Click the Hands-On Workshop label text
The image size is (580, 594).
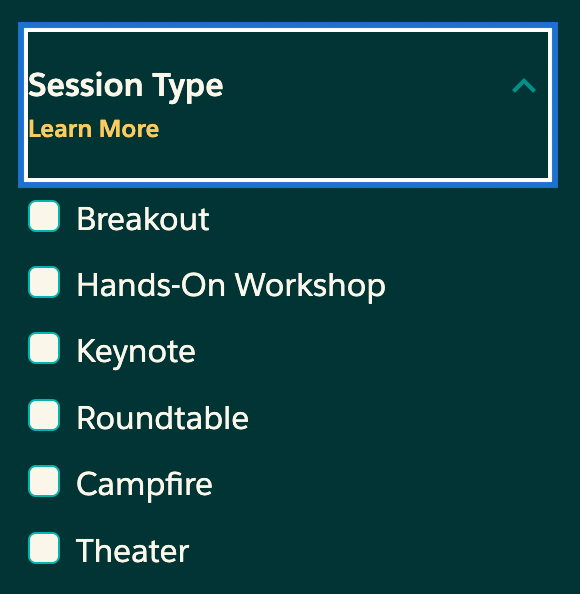231,286
